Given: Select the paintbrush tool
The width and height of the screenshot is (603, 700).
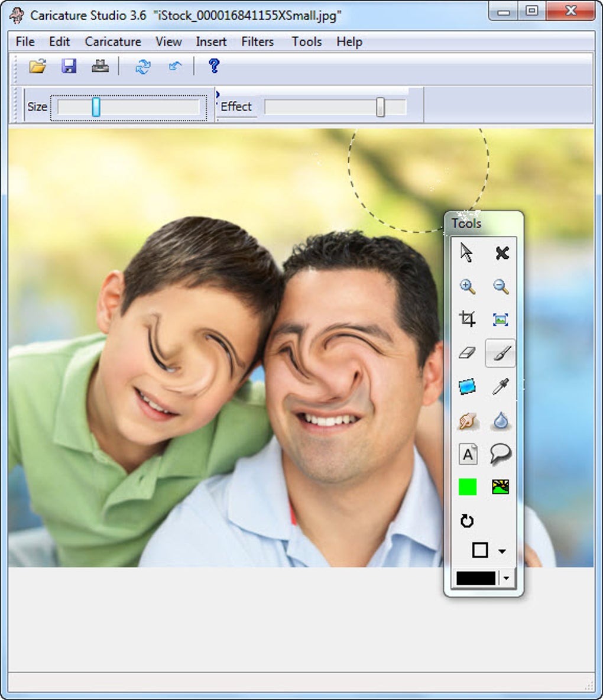Looking at the screenshot, I should [500, 353].
